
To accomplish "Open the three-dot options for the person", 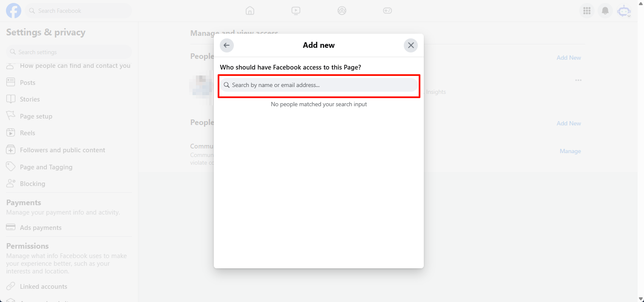I will point(578,80).
